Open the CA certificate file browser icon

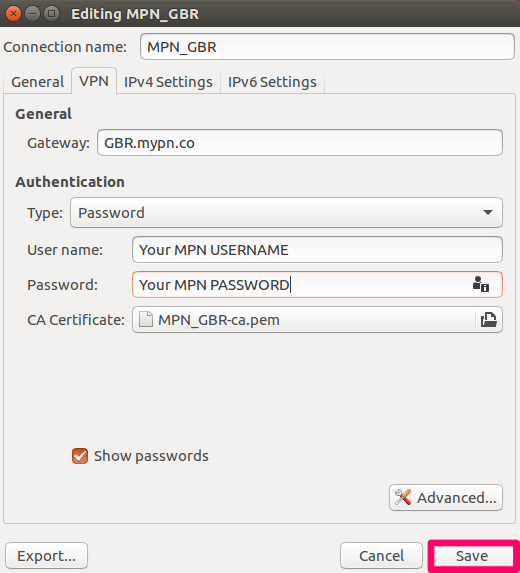489,320
